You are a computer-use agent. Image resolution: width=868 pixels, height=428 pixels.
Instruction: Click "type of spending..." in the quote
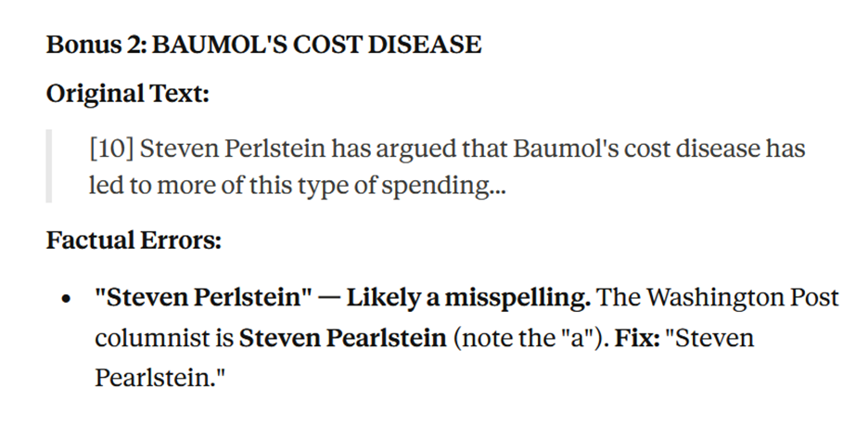coord(421,186)
